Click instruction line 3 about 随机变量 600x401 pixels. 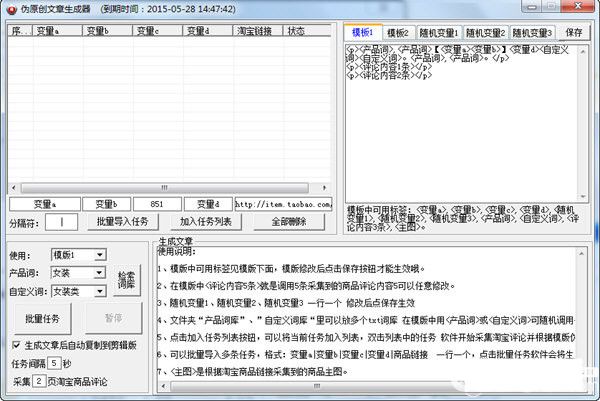(x=286, y=303)
